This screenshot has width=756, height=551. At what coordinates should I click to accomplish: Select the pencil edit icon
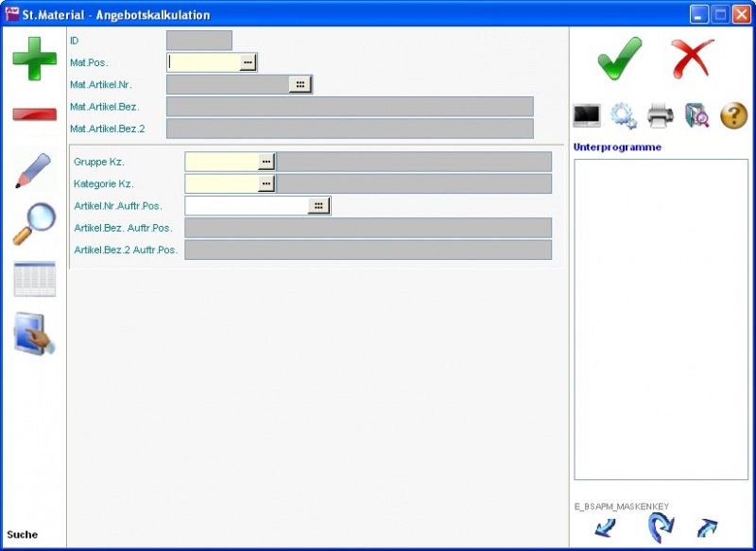(34, 169)
